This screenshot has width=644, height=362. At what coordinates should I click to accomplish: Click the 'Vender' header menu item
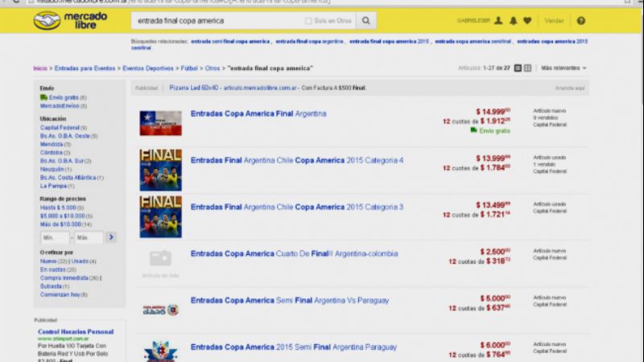pyautogui.click(x=554, y=21)
